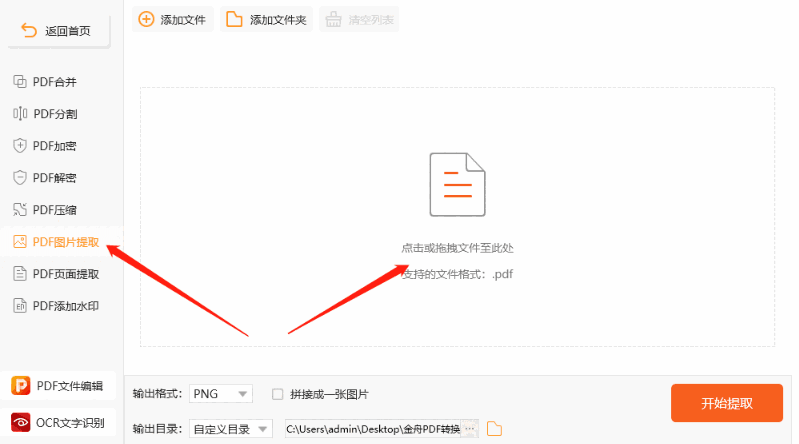Click the 拼接成一张图片 label text

[x=329, y=395]
